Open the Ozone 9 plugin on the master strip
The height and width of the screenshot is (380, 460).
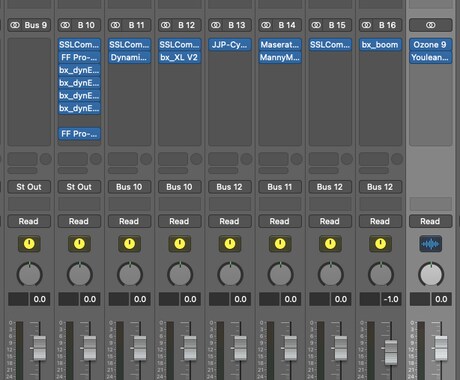[x=430, y=45]
